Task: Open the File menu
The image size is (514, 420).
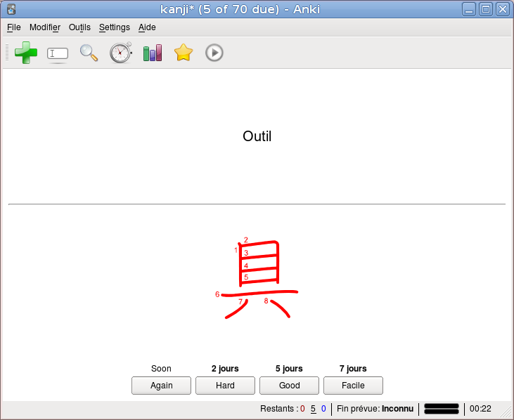Action: click(x=14, y=27)
